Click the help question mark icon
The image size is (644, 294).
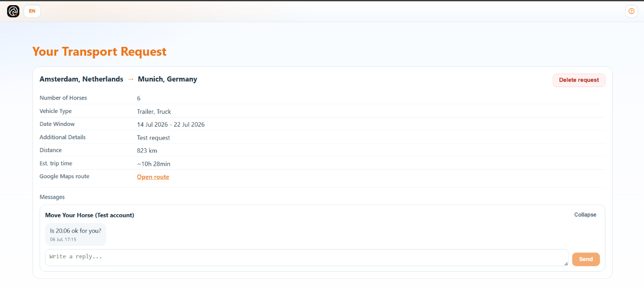coord(632,11)
